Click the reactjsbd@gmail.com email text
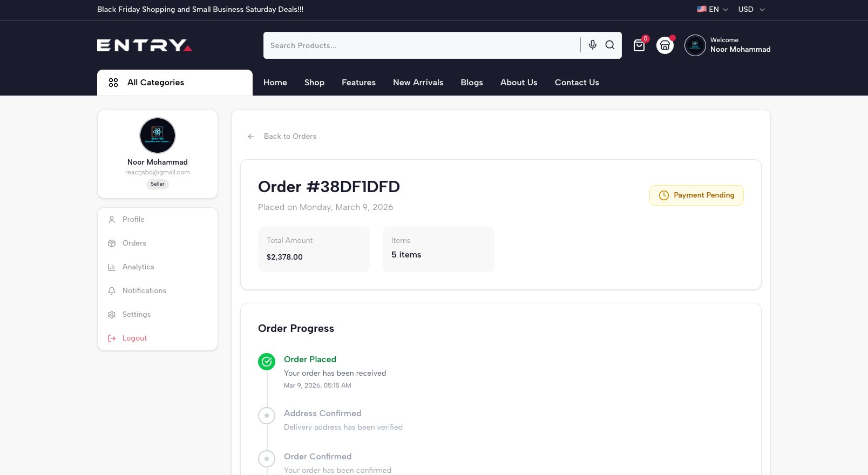This screenshot has width=868, height=475. (x=158, y=173)
